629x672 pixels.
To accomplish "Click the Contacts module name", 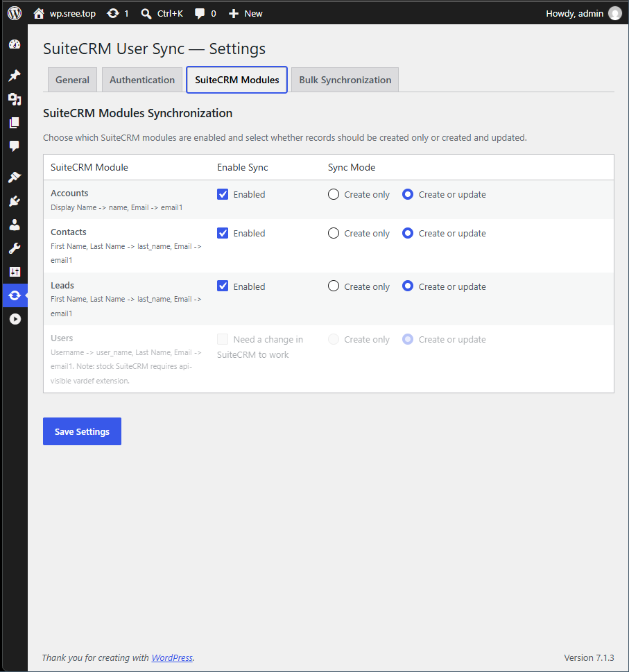I will pos(69,232).
